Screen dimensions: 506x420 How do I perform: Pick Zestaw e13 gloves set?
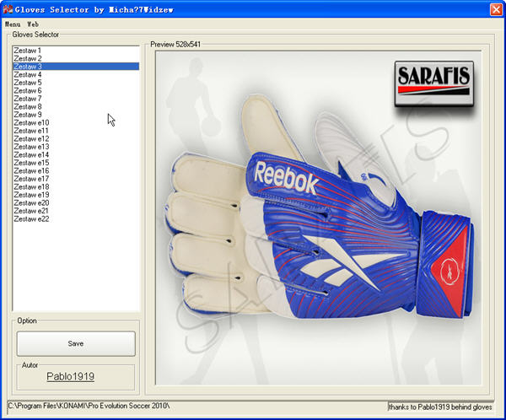click(x=76, y=147)
